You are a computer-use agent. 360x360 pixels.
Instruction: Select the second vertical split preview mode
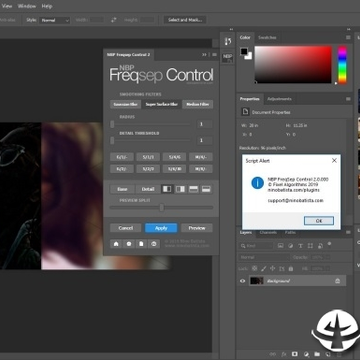pyautogui.click(x=180, y=189)
